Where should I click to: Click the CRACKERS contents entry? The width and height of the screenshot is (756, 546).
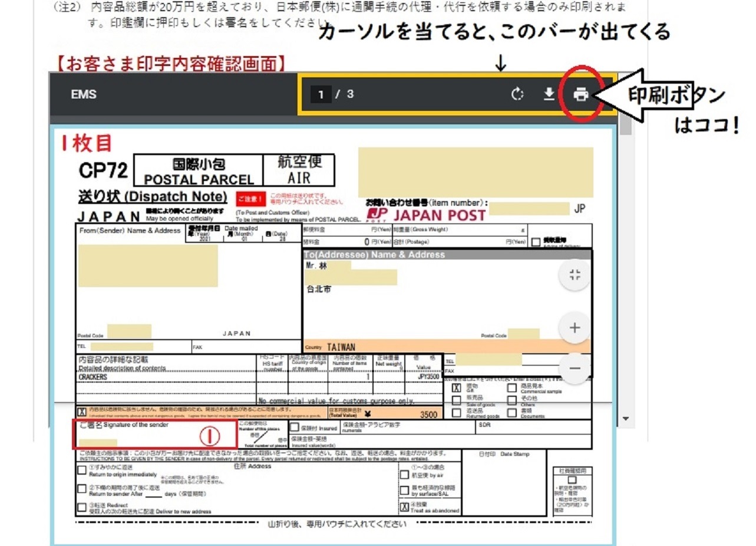click(x=93, y=377)
